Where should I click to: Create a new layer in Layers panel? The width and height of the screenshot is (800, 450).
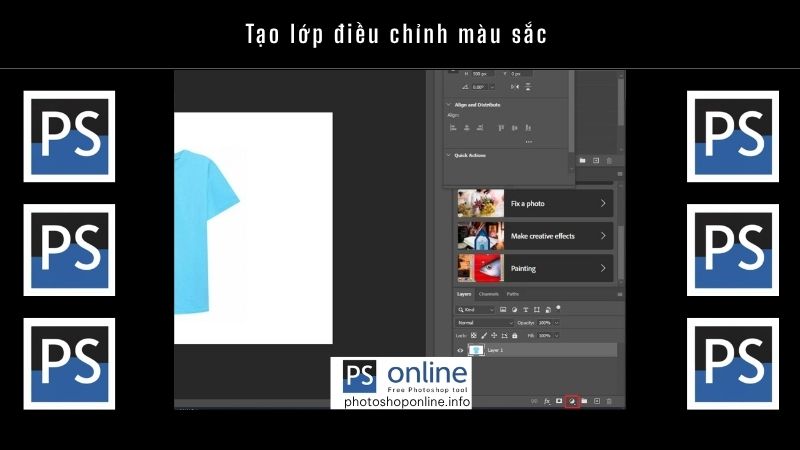(597, 402)
